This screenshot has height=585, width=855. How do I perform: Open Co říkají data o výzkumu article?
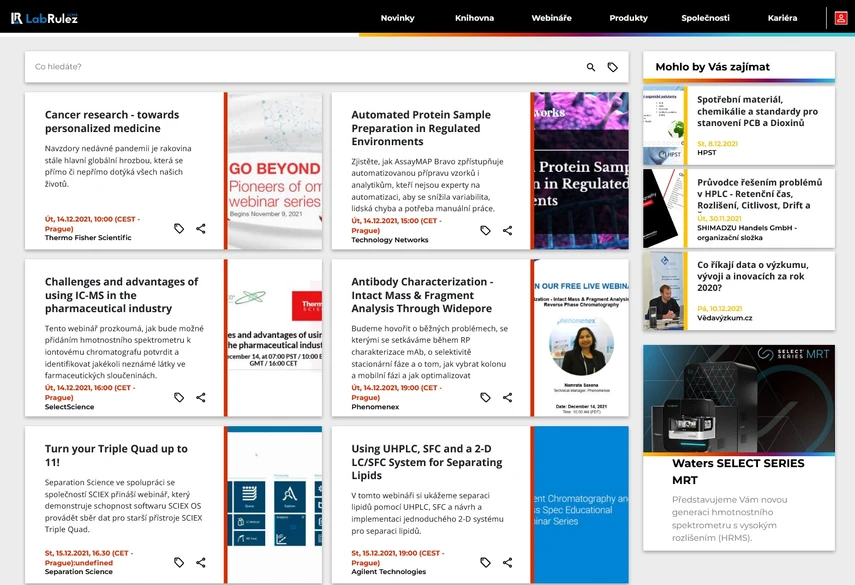(752, 276)
